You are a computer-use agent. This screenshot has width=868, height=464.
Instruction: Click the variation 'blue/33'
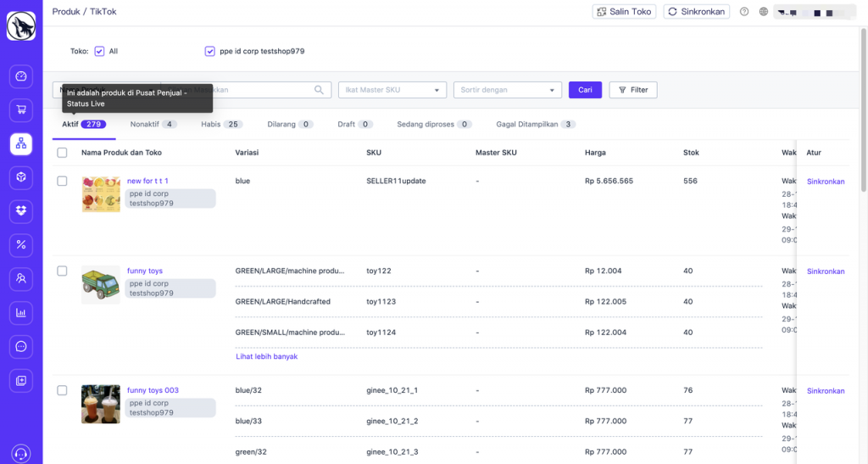(x=248, y=422)
